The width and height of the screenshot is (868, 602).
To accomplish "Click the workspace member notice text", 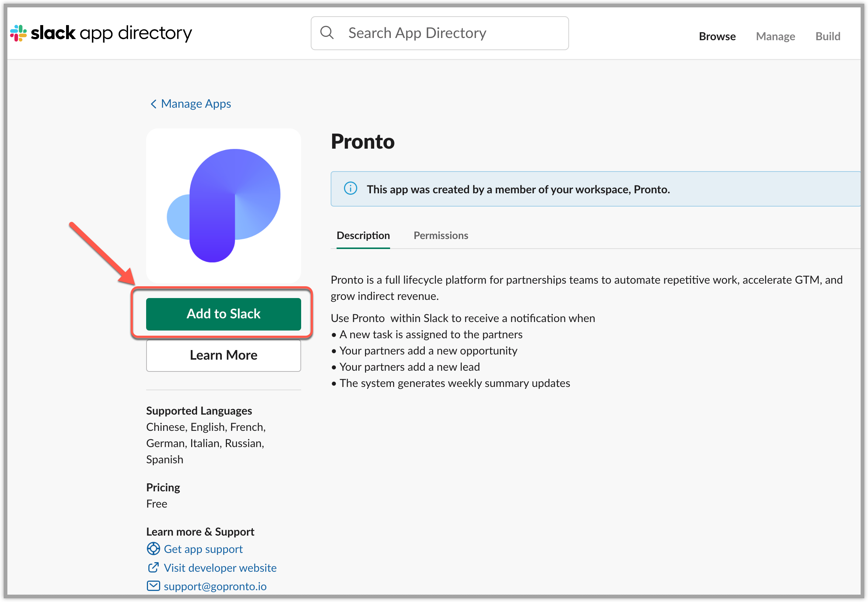I will coord(518,189).
